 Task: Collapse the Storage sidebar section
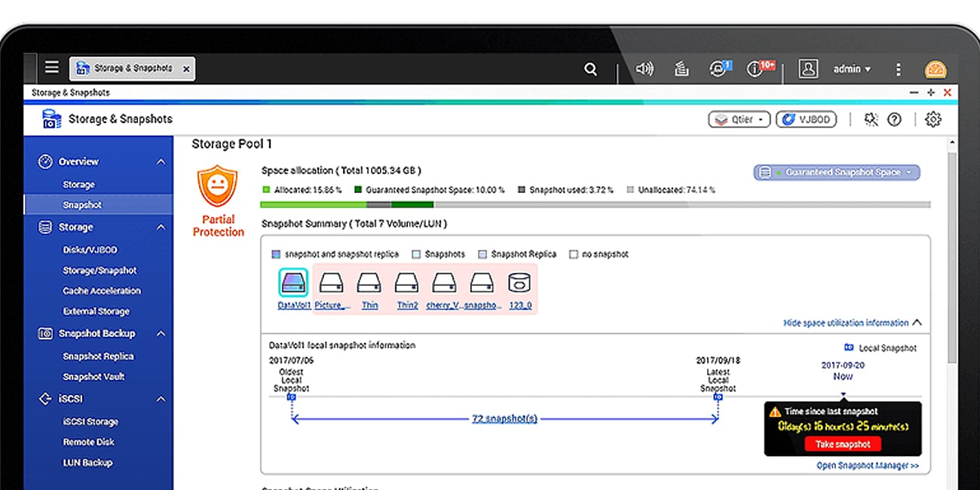pos(161,227)
